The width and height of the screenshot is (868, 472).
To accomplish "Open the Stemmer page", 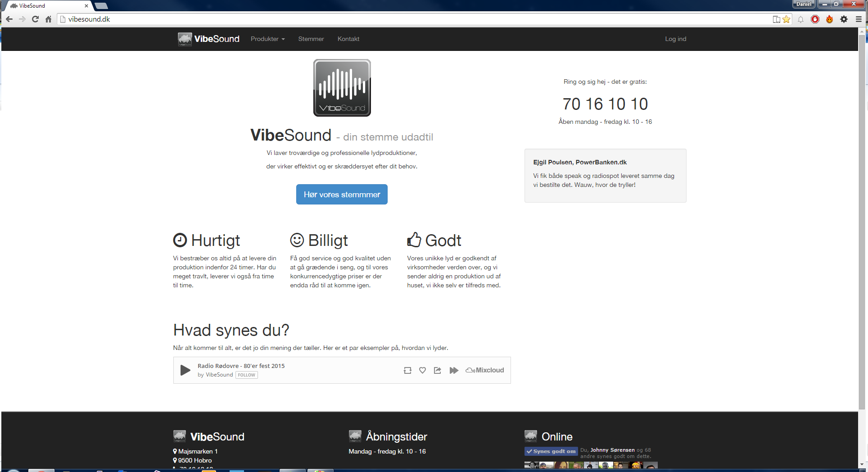I will [311, 39].
